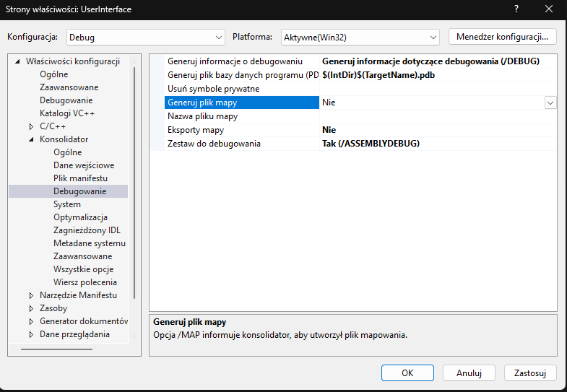Select Katalogi VC++ in the tree
Image resolution: width=567 pixels, height=392 pixels.
point(67,113)
